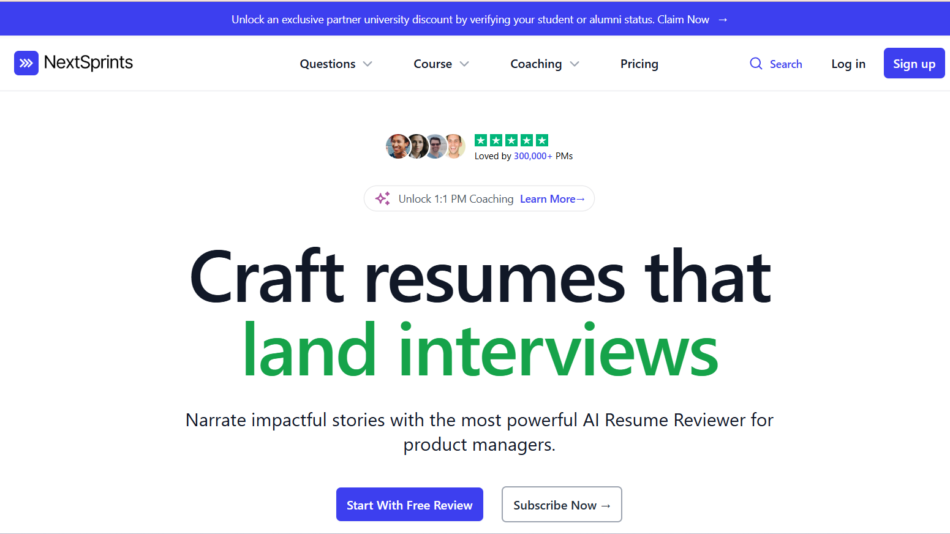Open the NextSprints home text link
Screen dimensions: 950x534
88,62
